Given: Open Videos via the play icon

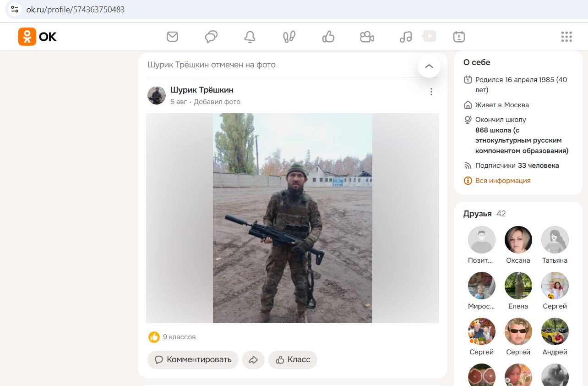Looking at the screenshot, I should tap(429, 36).
